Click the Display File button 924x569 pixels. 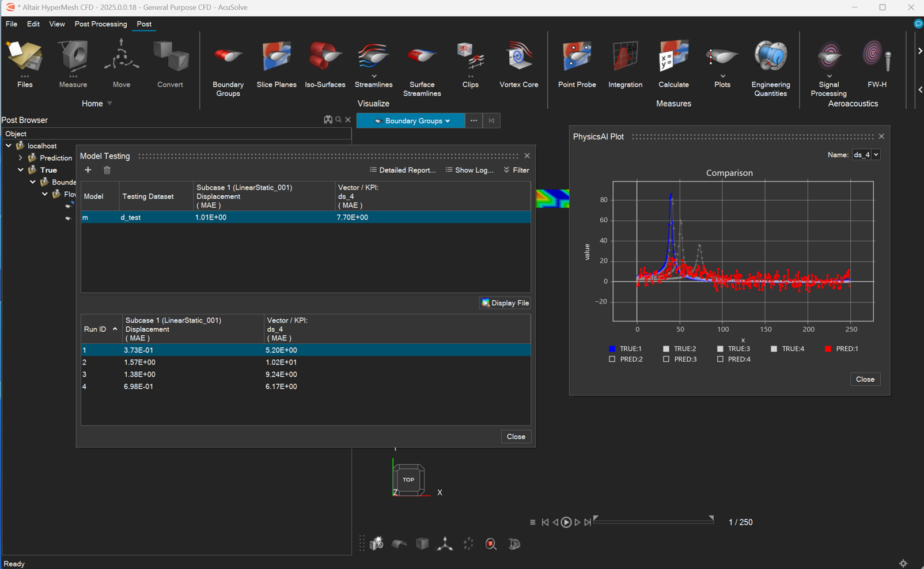coord(505,303)
